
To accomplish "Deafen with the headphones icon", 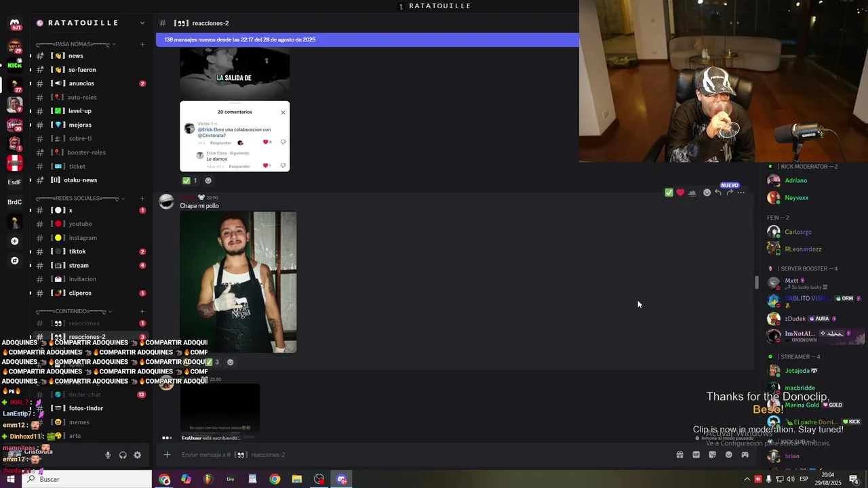I will (123, 455).
